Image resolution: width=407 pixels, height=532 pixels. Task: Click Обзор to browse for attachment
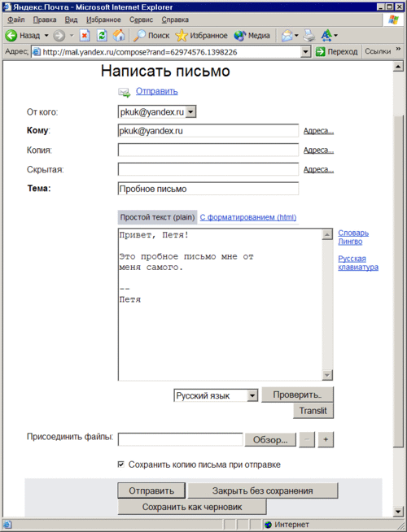270,440
